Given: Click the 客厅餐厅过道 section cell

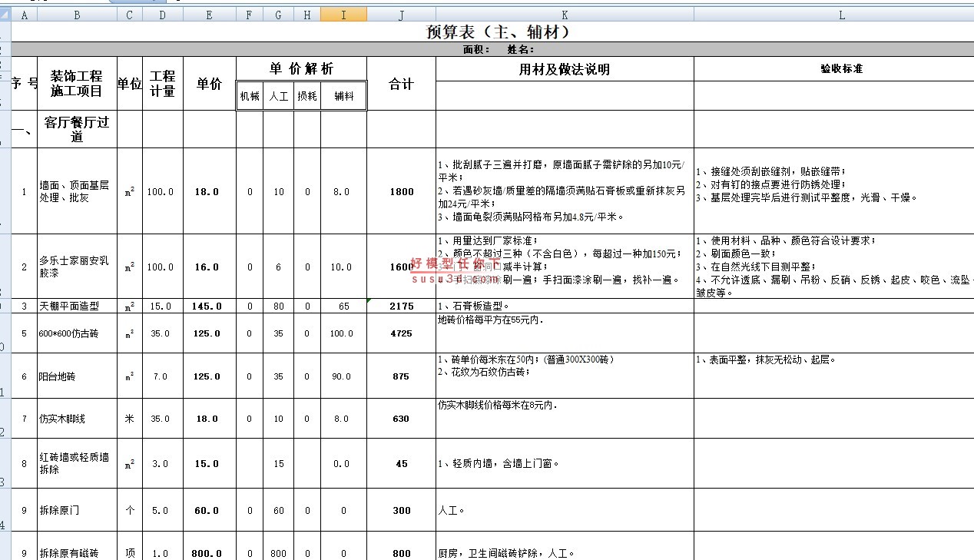Looking at the screenshot, I should [77, 130].
